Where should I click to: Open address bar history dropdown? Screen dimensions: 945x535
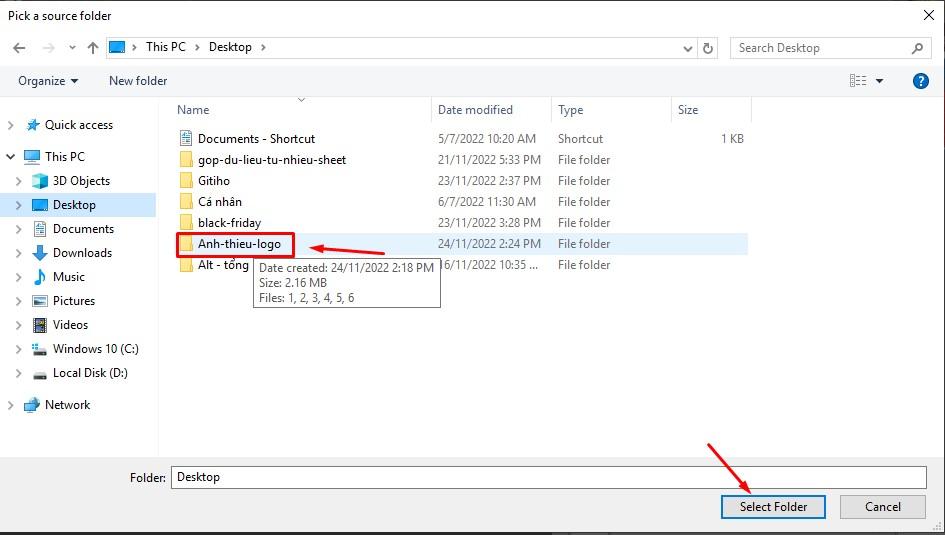click(688, 48)
